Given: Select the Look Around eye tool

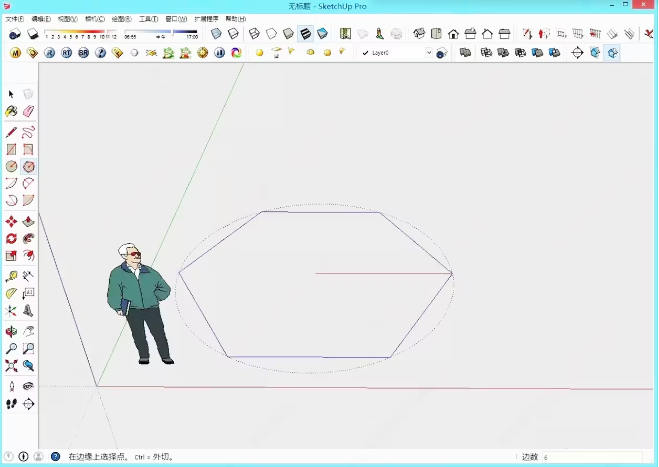Looking at the screenshot, I should tap(28, 387).
